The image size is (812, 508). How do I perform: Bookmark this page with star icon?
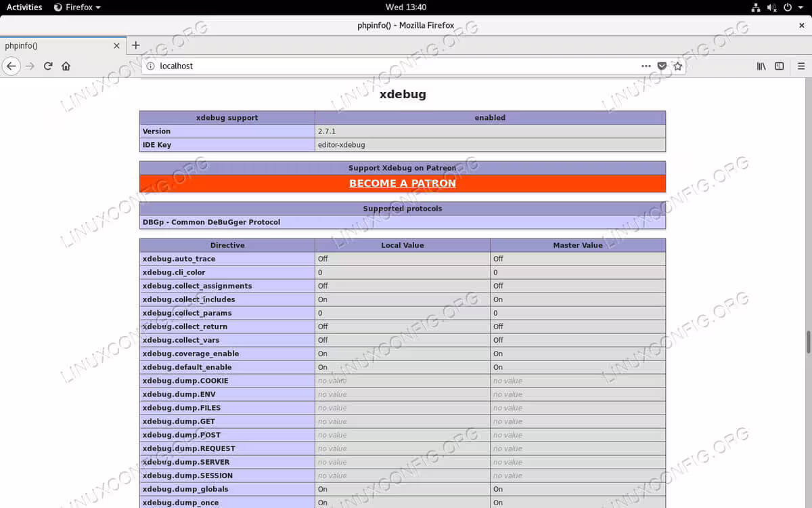pyautogui.click(x=678, y=66)
